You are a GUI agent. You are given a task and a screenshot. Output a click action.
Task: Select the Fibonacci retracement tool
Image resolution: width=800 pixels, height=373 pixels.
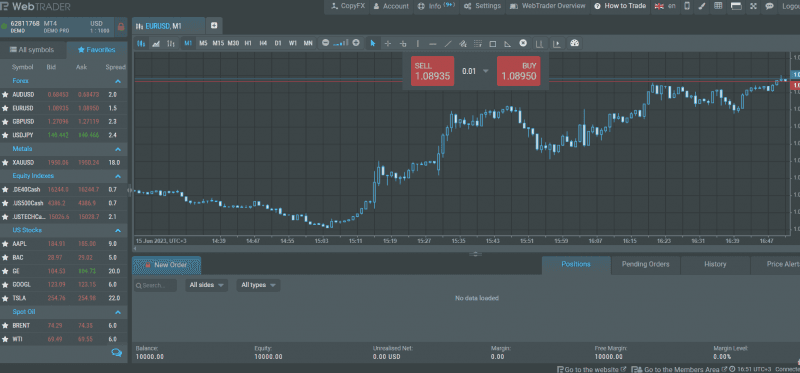coord(478,43)
